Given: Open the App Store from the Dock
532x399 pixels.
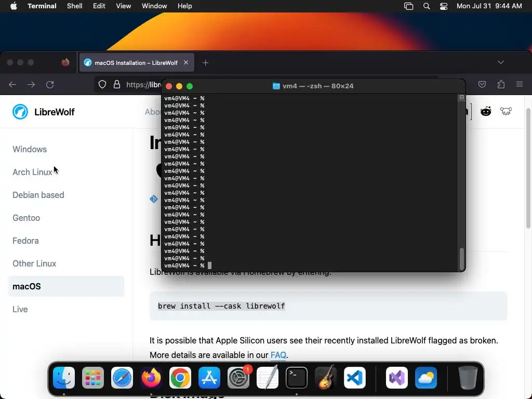Looking at the screenshot, I should pos(209,377).
